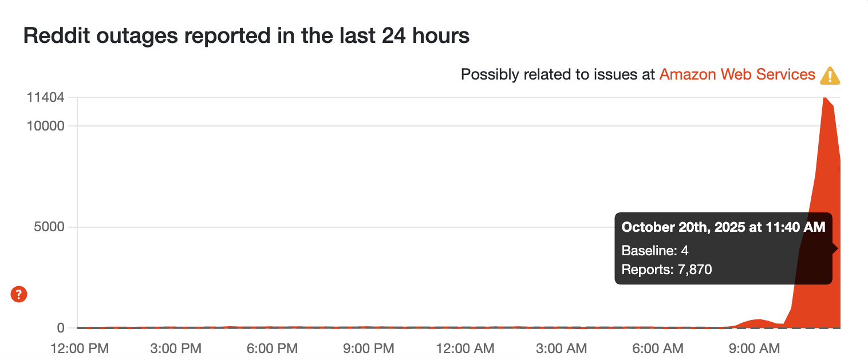Click the "Reddit outages reported" chart heading
Screen dimensions: 868x360
tap(246, 36)
